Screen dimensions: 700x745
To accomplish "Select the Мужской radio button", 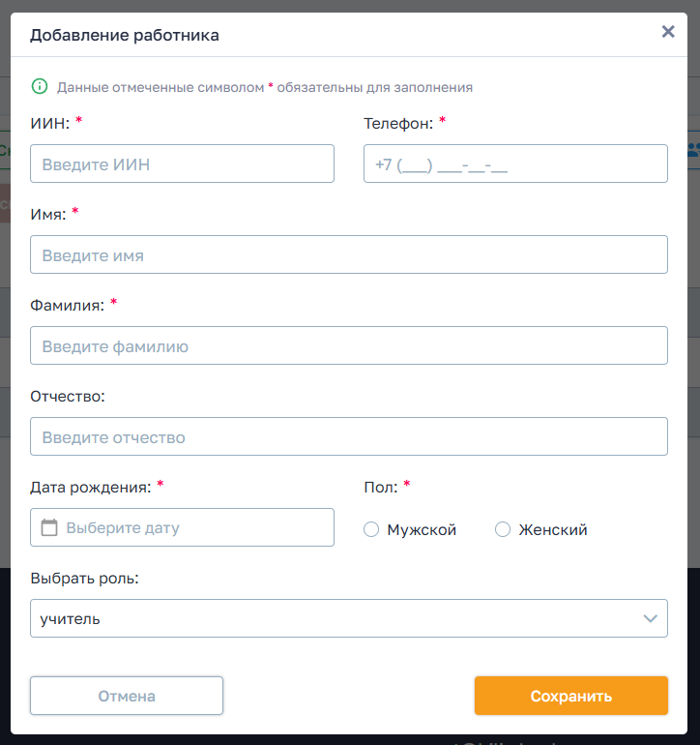I will (x=371, y=530).
